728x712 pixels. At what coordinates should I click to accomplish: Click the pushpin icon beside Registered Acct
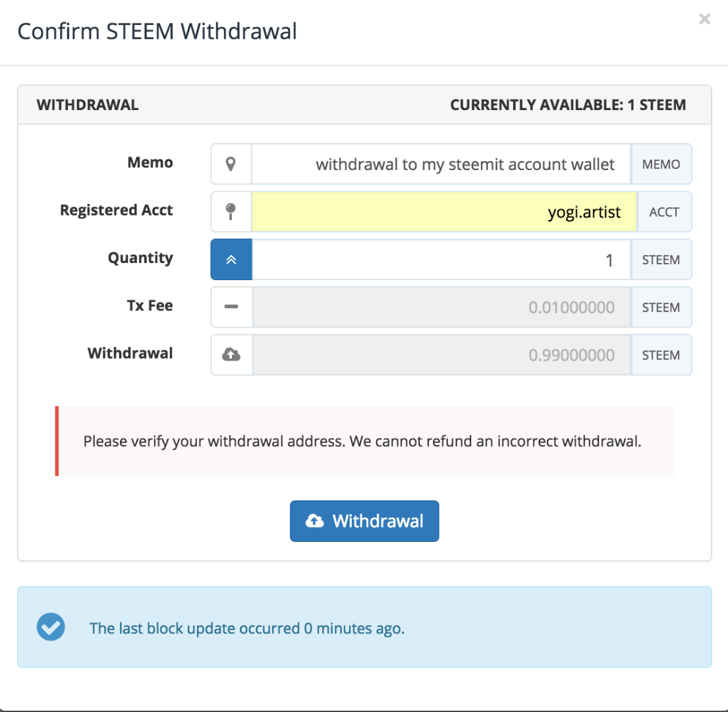[231, 212]
